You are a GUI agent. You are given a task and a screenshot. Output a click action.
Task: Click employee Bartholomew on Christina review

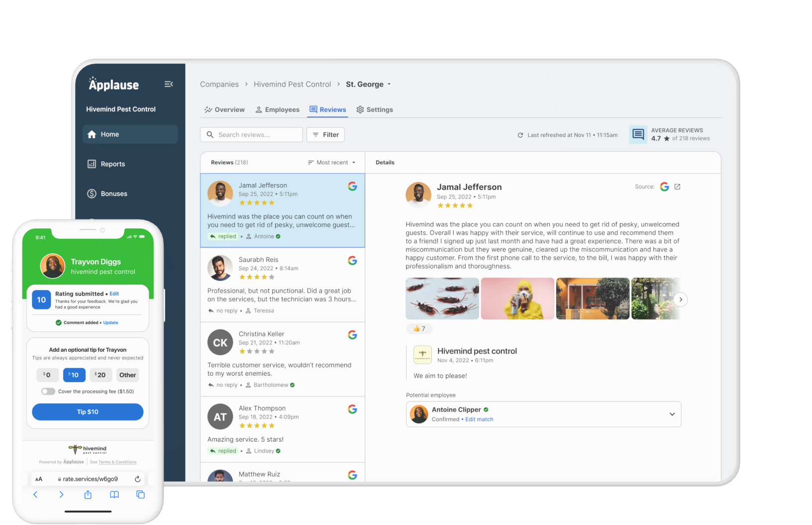pos(270,385)
